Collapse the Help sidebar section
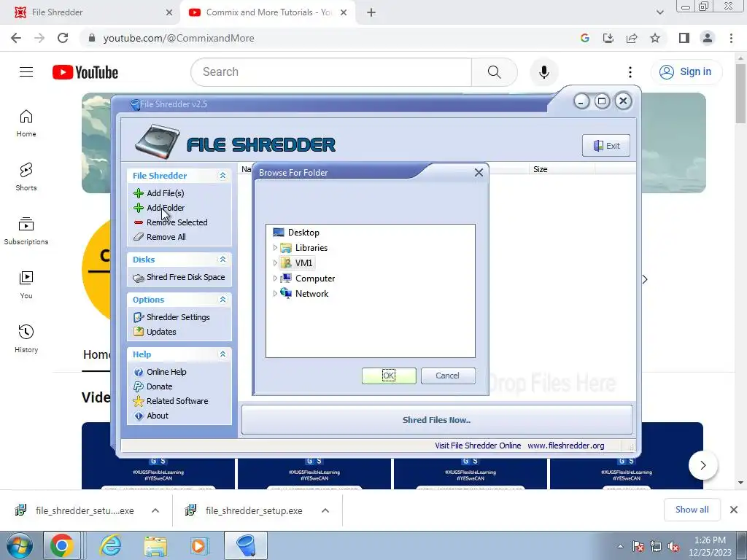This screenshot has width=747, height=560. pyautogui.click(x=222, y=354)
